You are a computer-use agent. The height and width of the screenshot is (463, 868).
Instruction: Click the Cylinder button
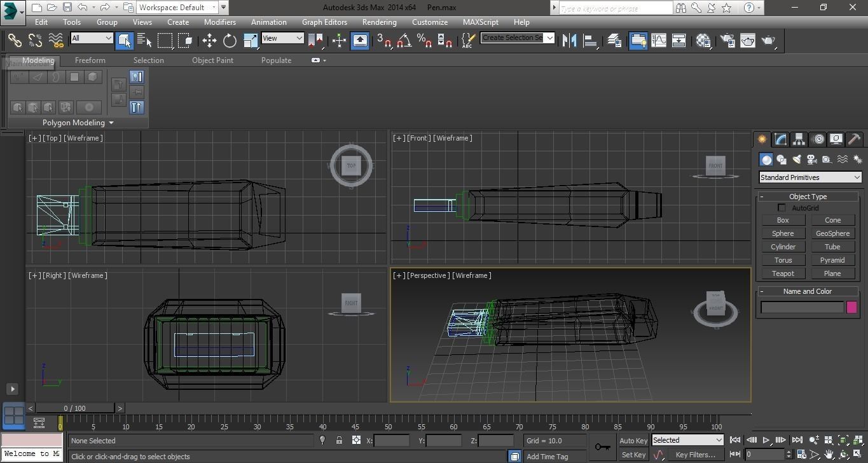[x=783, y=247]
